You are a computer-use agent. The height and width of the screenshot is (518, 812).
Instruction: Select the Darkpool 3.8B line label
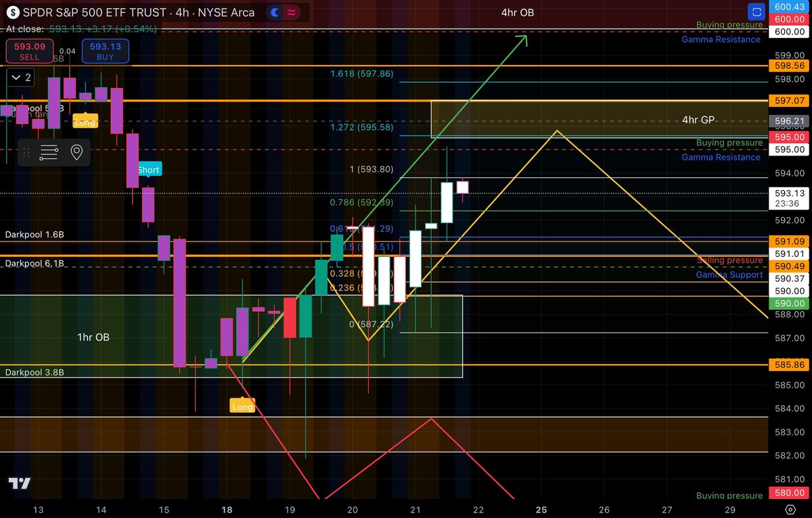35,372
